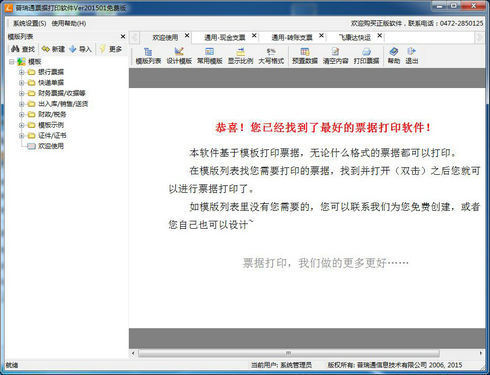Open the 模板列表 toolbar button
The image size is (490, 375).
pyautogui.click(x=148, y=56)
